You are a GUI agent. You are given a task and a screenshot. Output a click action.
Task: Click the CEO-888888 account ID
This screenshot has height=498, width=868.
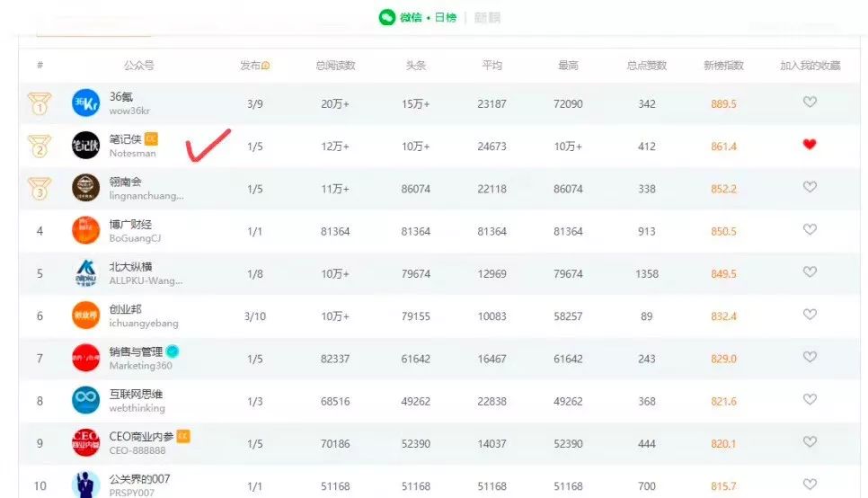click(x=137, y=450)
